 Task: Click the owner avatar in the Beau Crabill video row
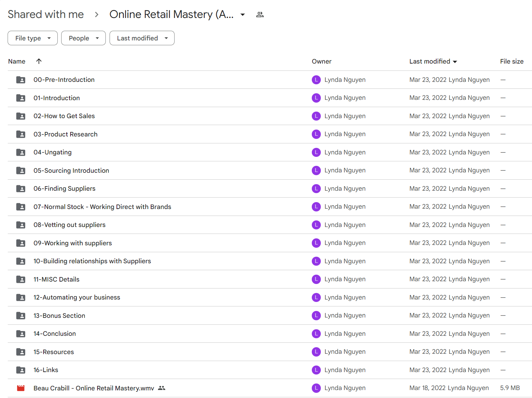coord(316,388)
